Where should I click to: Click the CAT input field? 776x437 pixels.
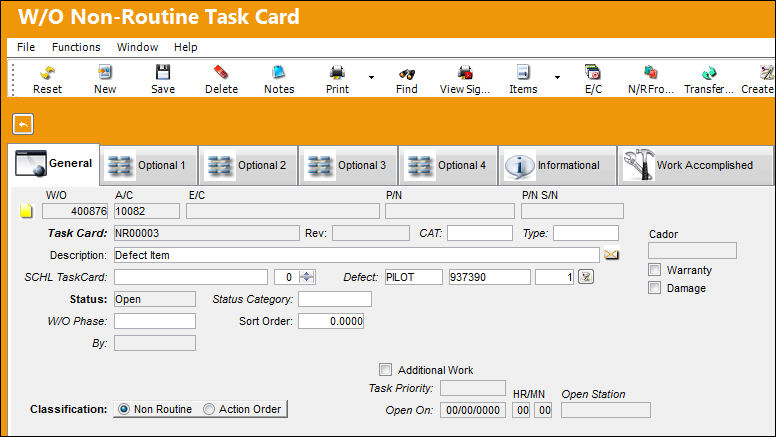[x=480, y=233]
